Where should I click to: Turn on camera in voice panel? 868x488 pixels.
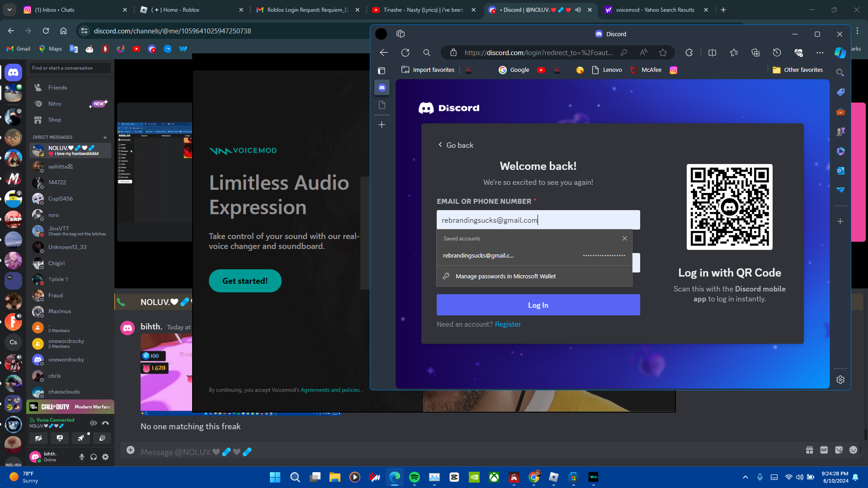(38, 438)
